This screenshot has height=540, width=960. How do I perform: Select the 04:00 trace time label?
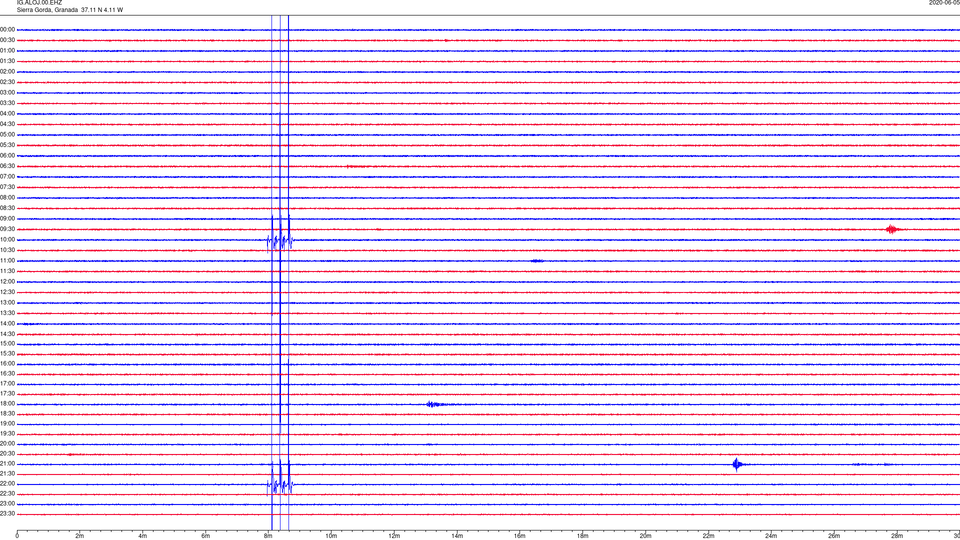click(x=7, y=114)
